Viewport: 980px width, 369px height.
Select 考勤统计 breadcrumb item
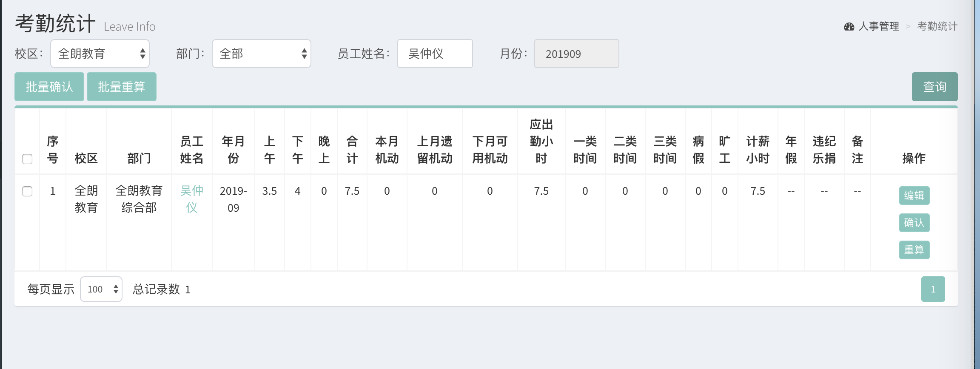[937, 26]
